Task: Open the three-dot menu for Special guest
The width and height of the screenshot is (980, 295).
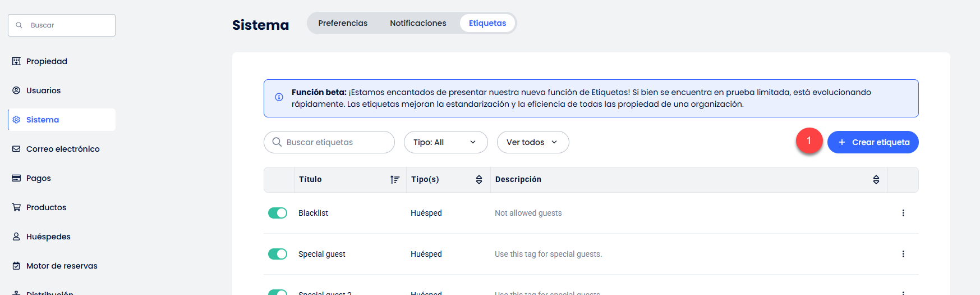Action: (903, 254)
